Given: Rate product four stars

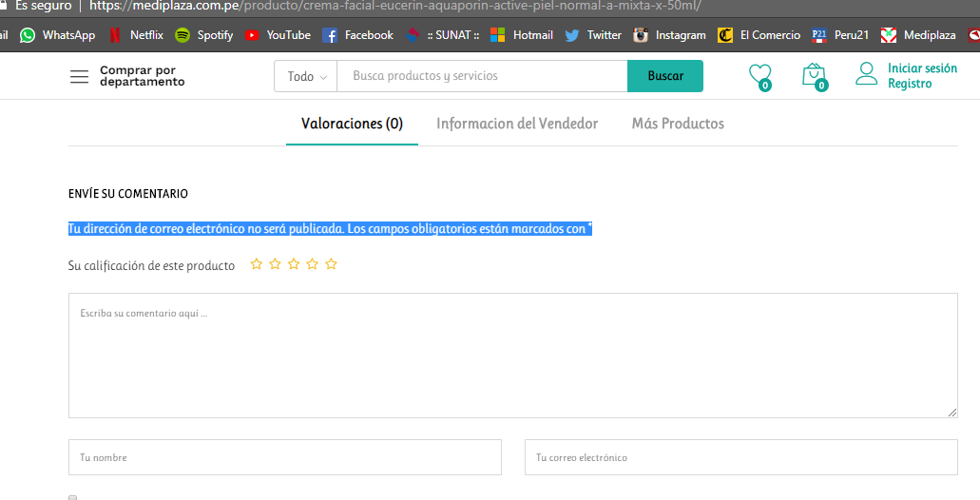Looking at the screenshot, I should point(313,264).
